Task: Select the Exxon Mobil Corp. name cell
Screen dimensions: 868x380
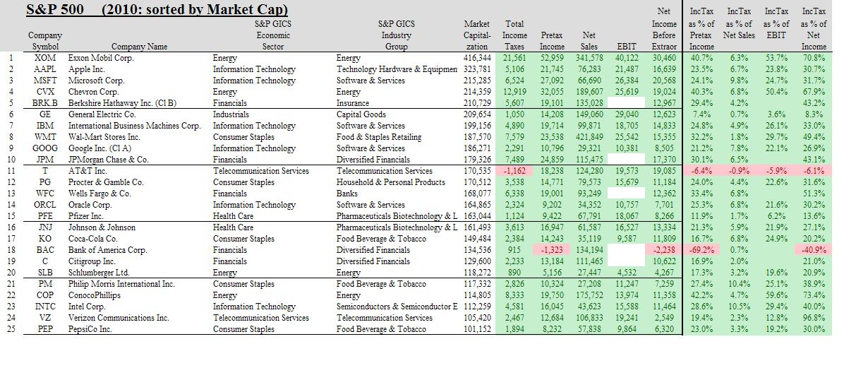Action: pyautogui.click(x=101, y=58)
